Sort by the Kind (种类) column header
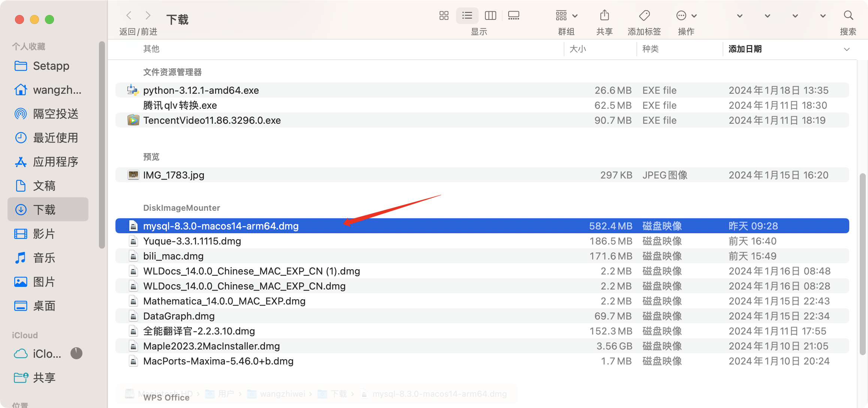The width and height of the screenshot is (868, 408). coord(650,49)
